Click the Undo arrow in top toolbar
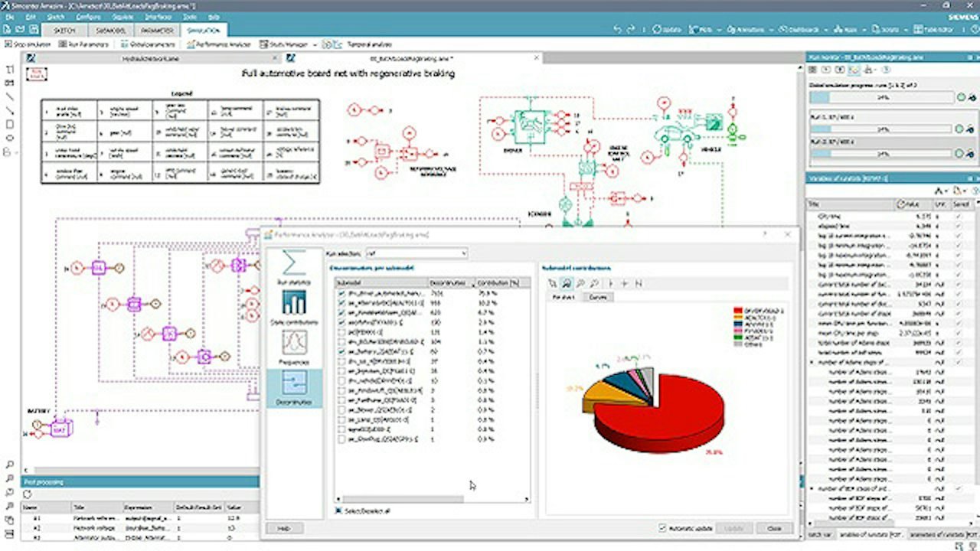This screenshot has height=551, width=980. [617, 30]
